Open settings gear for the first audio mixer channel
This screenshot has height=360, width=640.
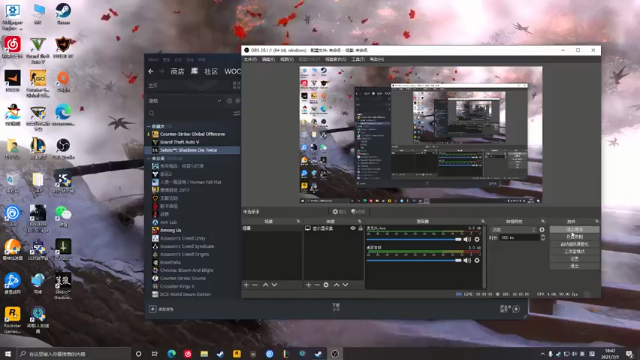[x=477, y=239]
